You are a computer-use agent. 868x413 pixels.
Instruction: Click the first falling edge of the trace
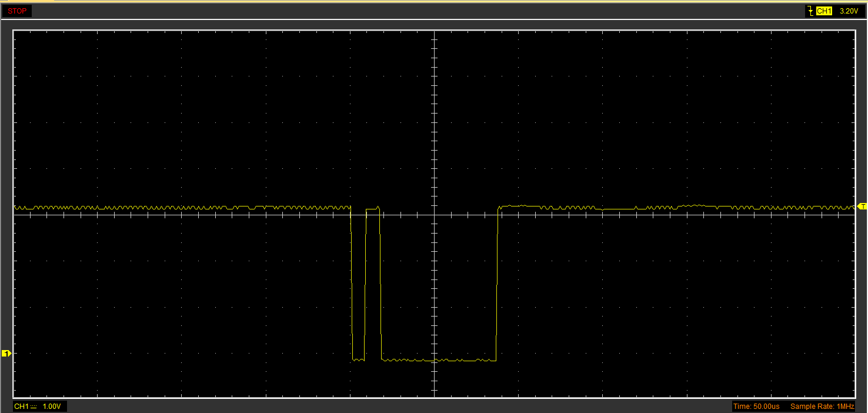352,282
